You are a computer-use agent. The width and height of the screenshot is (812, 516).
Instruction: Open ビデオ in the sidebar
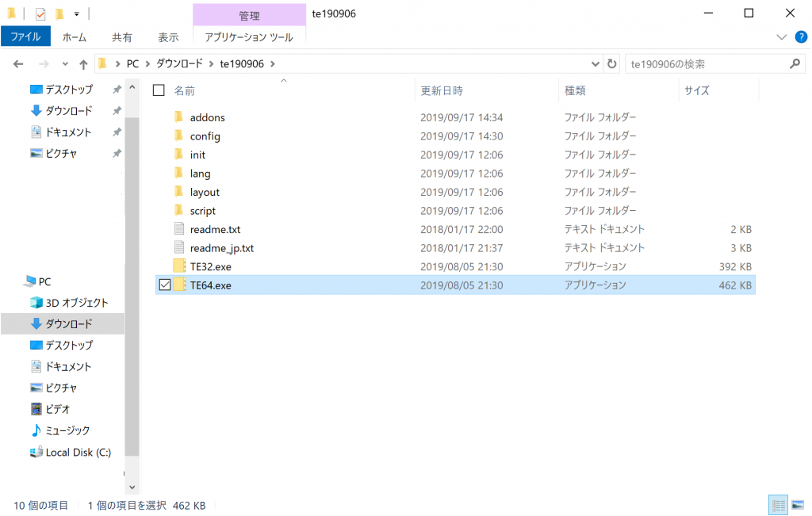50,409
